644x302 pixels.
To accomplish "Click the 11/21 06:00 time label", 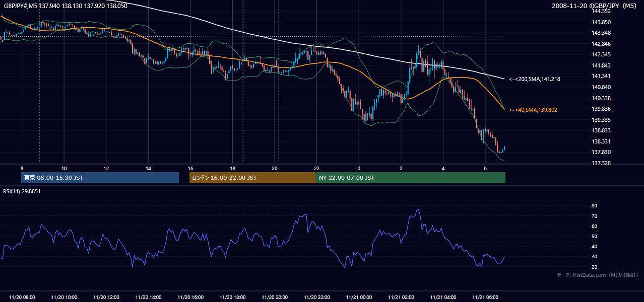I will 485,297.
